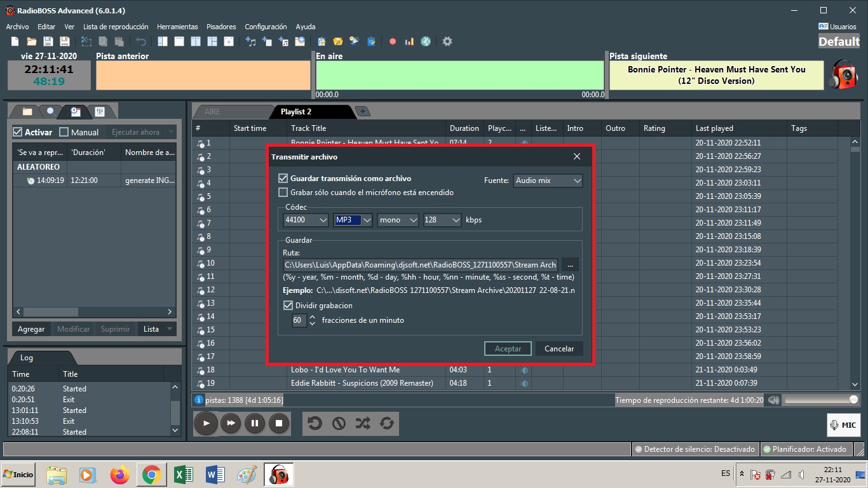Screen dimensions: 868x488
Task: Click the speaker volume icon
Action: 773,400
